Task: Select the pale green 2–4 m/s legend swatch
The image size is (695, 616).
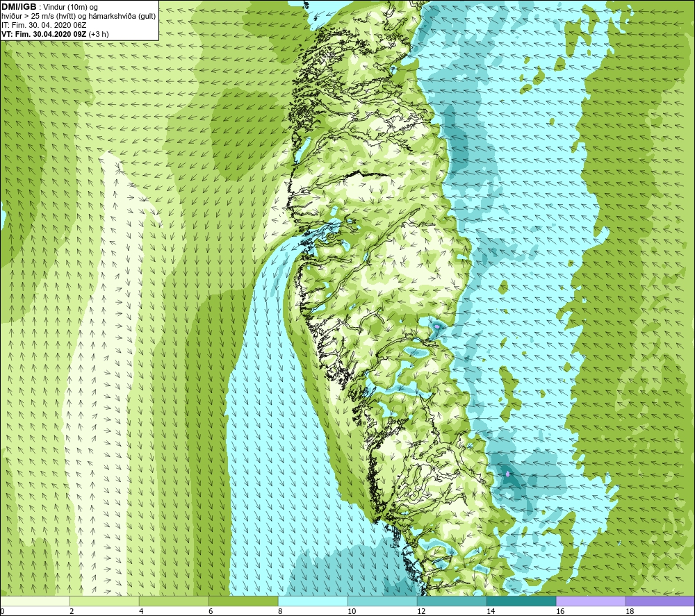Action: pyautogui.click(x=105, y=601)
